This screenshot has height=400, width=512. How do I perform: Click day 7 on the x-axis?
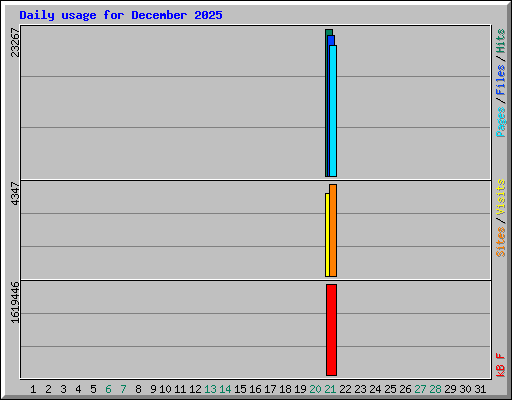coord(123,389)
